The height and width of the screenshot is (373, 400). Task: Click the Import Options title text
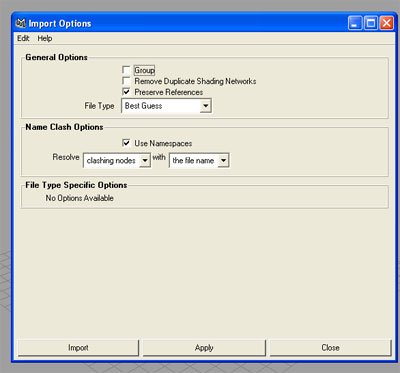[x=60, y=24]
